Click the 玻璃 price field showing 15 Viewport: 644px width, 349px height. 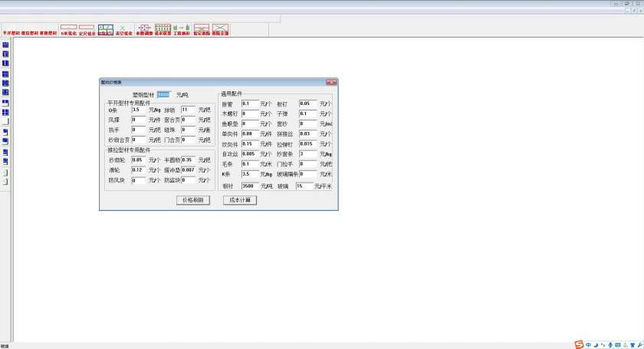click(x=306, y=186)
